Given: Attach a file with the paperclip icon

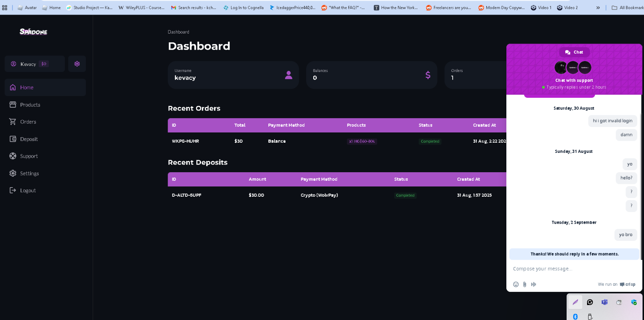Looking at the screenshot, I should pos(525,284).
